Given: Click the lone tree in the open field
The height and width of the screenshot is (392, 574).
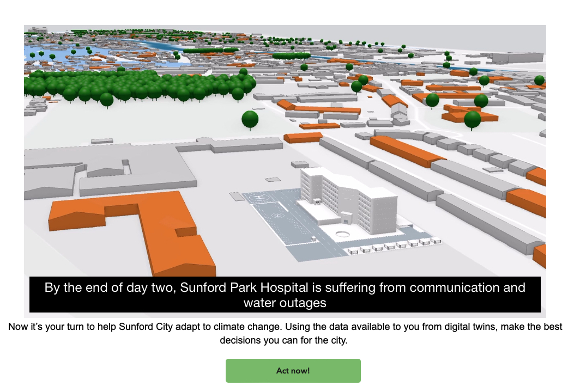Looking at the screenshot, I should 250,119.
